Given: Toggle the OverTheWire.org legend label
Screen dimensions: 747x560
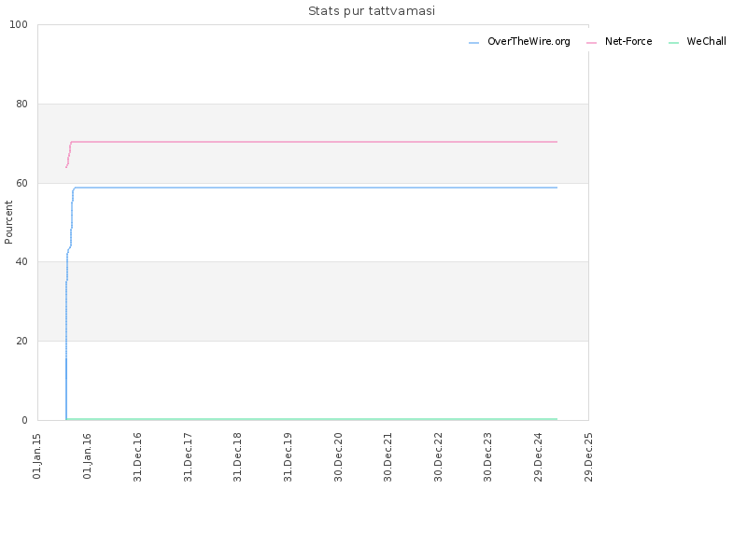Looking at the screenshot, I should [x=529, y=41].
